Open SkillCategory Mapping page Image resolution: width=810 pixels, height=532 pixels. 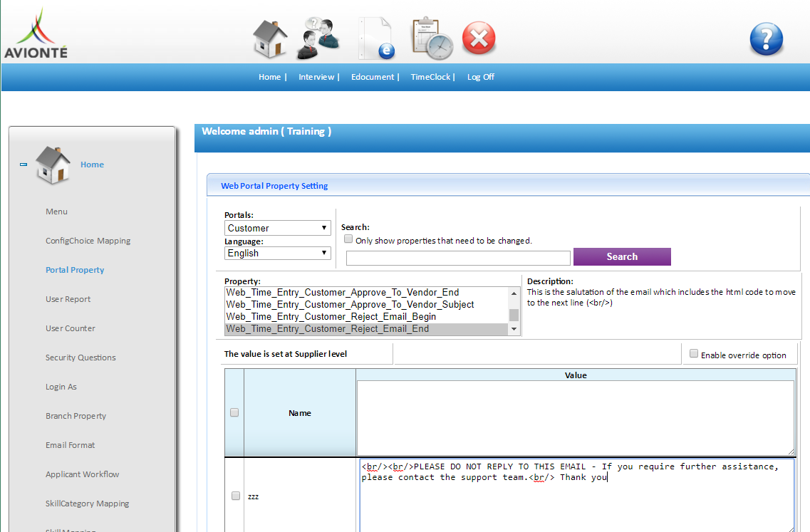click(x=88, y=504)
